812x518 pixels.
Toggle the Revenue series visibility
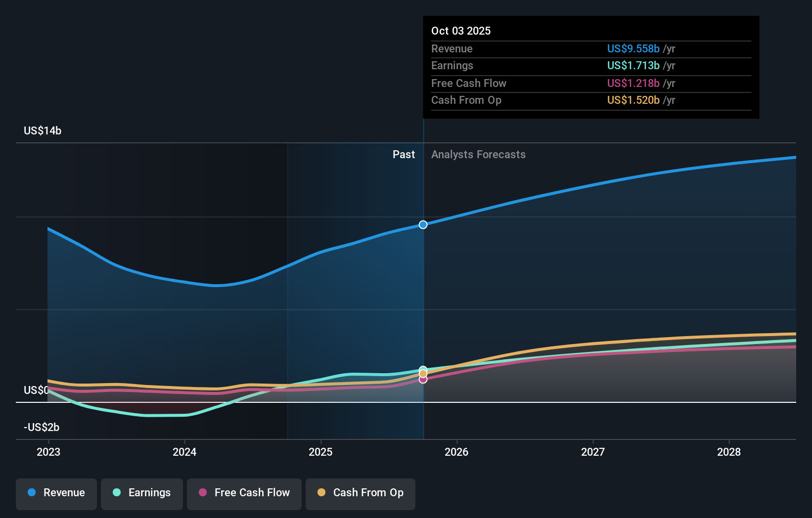(x=56, y=493)
